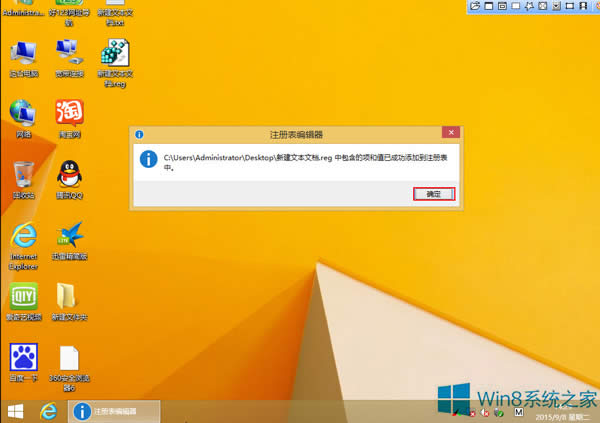
Task: Click the thick-bordered rectangle icon in the top toolbar
Action: pyautogui.click(x=570, y=6)
